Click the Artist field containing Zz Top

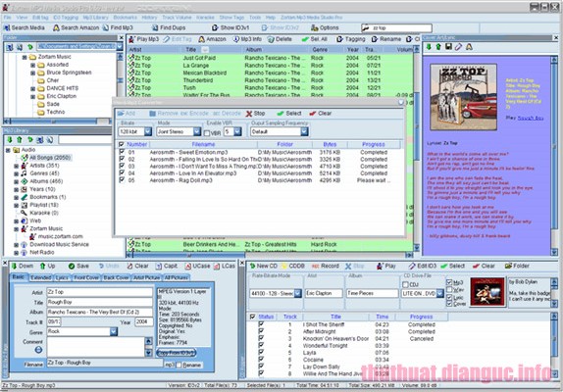pos(99,292)
